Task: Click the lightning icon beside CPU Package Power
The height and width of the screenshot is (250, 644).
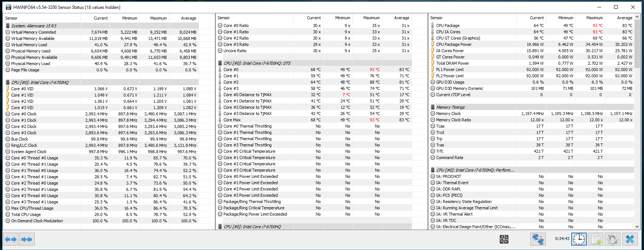Action: tap(433, 44)
